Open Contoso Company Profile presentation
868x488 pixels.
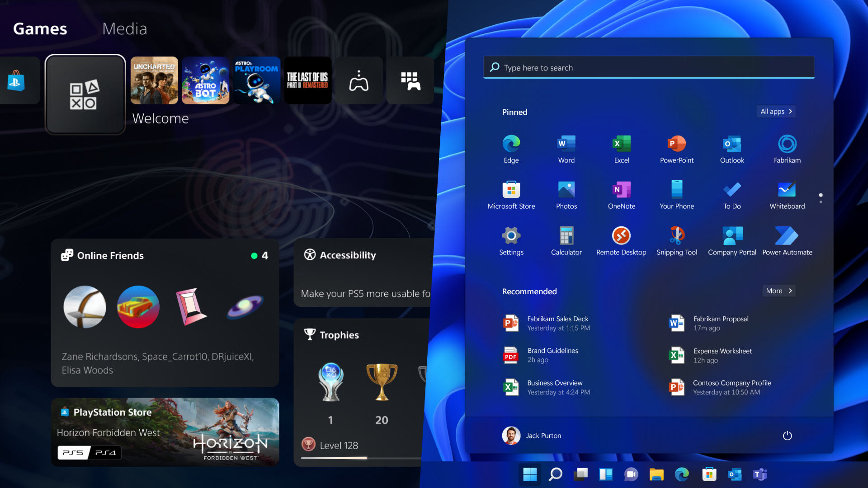[x=721, y=388]
